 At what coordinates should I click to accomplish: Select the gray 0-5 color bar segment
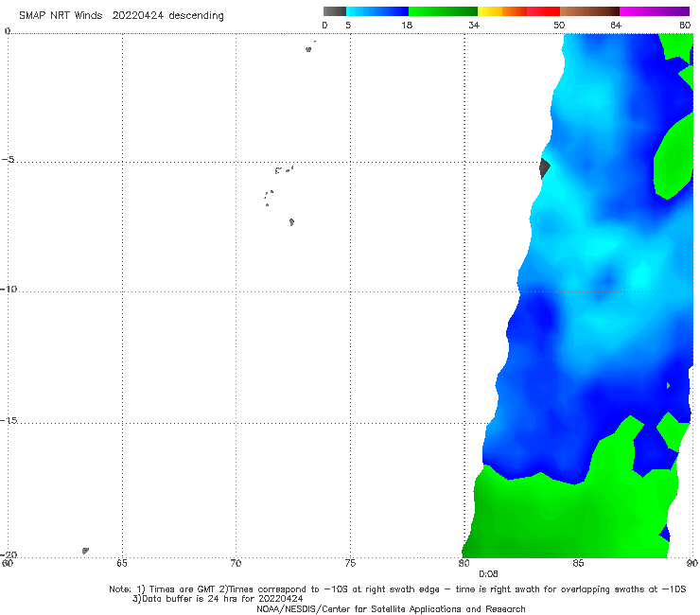[335, 11]
